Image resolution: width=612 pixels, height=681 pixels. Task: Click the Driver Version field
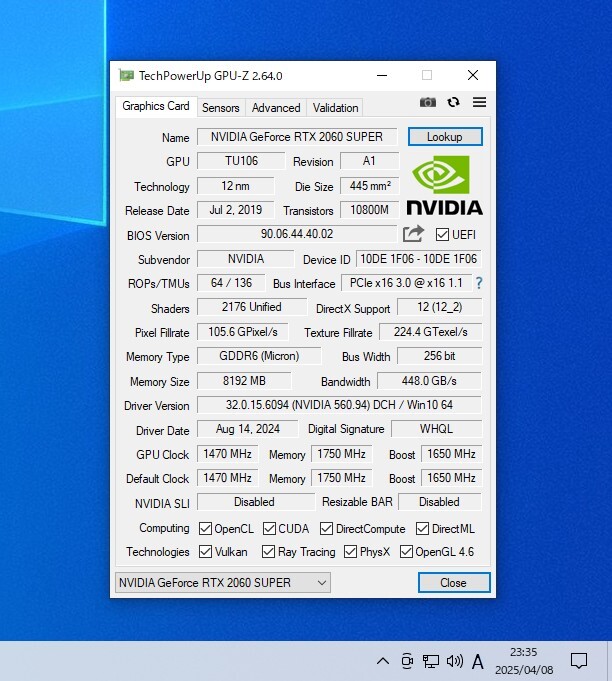pos(339,405)
